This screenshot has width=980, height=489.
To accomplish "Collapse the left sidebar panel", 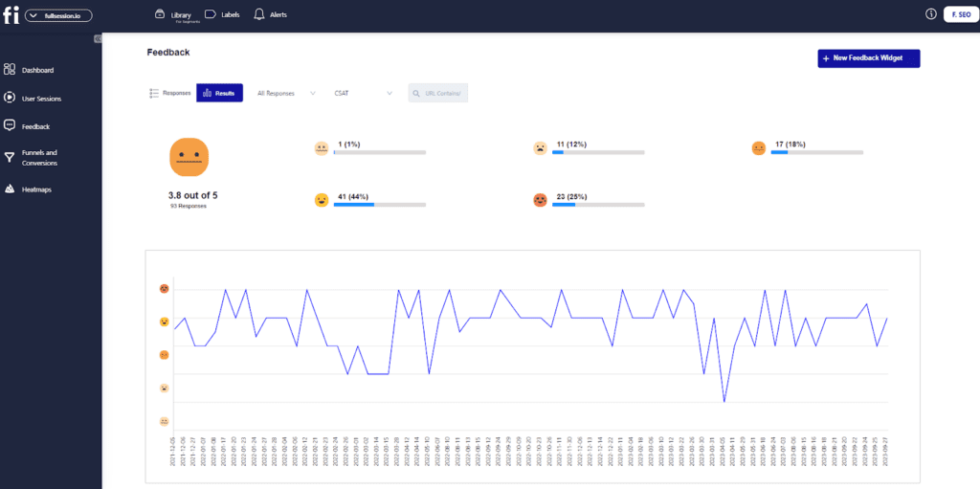I will coord(98,38).
